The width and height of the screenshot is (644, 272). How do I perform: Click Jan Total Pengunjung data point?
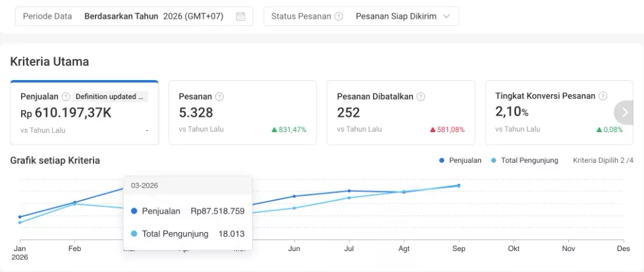coord(20,223)
